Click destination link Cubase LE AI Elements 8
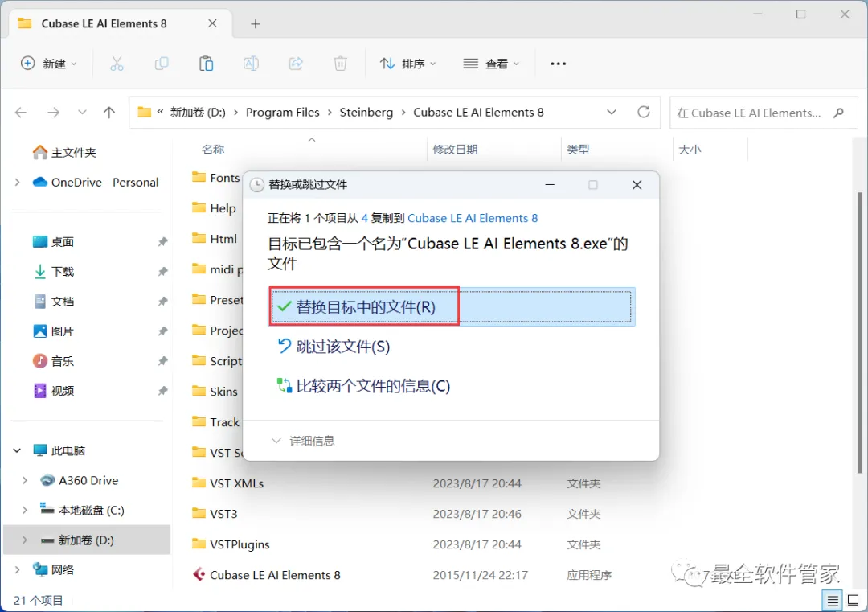Image resolution: width=868 pixels, height=612 pixels. point(473,218)
